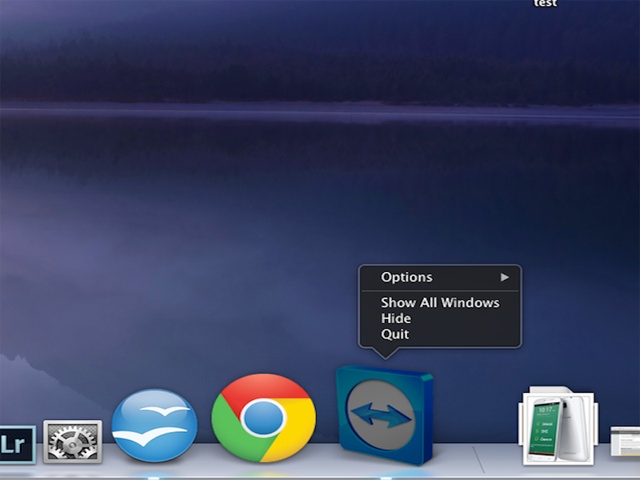Click the TeamViewer icon in the Dock
This screenshot has height=480, width=640.
(x=384, y=415)
